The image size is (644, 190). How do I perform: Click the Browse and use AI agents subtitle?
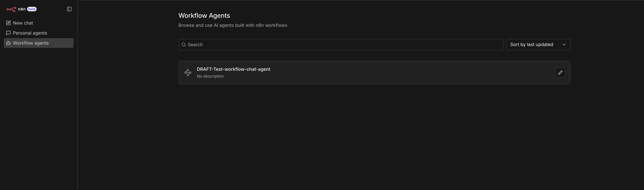tap(233, 25)
